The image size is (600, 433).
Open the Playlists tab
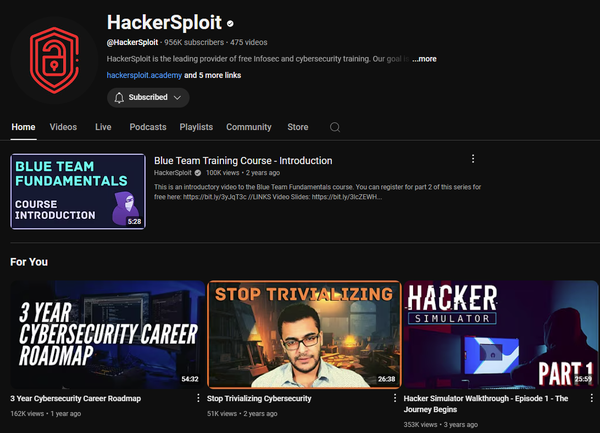(196, 127)
